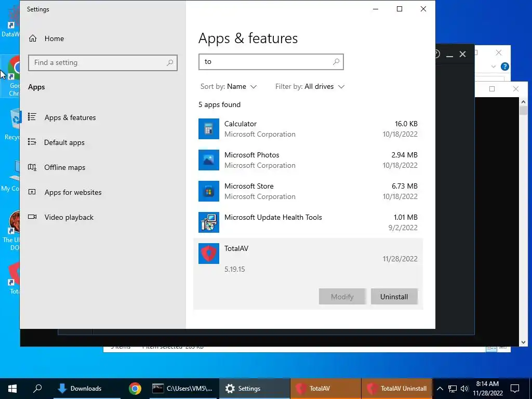Click the scrollbar up arrow in black window
This screenshot has width=532, height=399.
[523, 102]
